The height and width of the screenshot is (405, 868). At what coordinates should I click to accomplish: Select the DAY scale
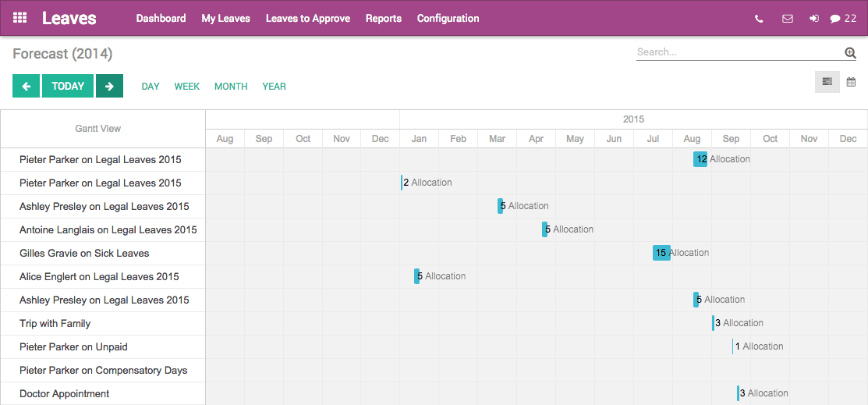151,87
